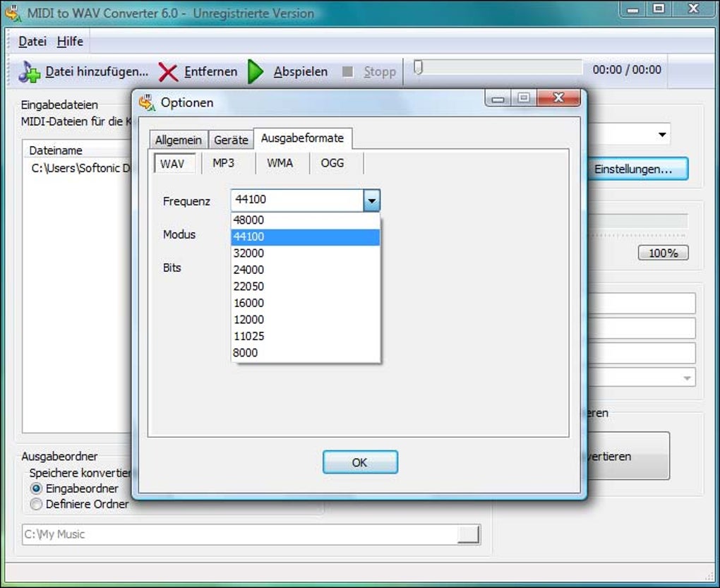Open the dropdown arrow above Einstellungen button
720x588 pixels.
[x=661, y=135]
